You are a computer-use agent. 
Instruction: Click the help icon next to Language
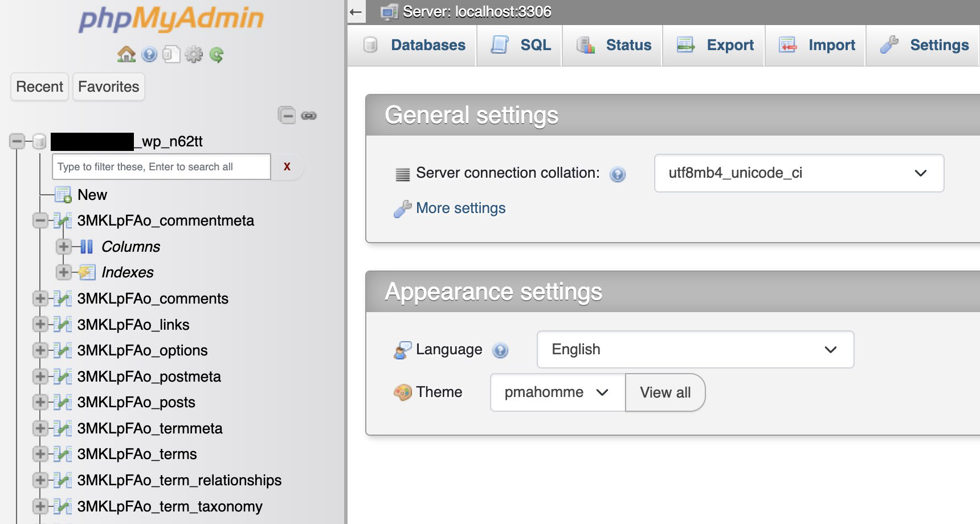pos(500,350)
